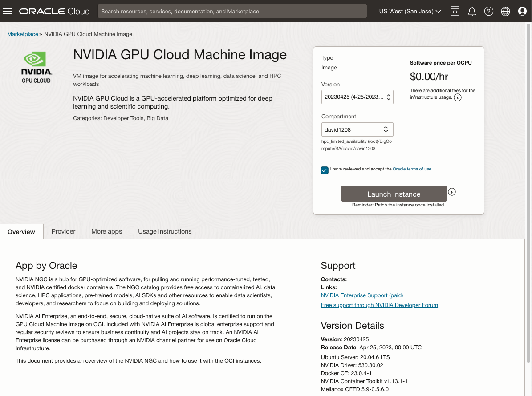
Task: Open the Cloud Shell developer console icon
Action: 455,11
